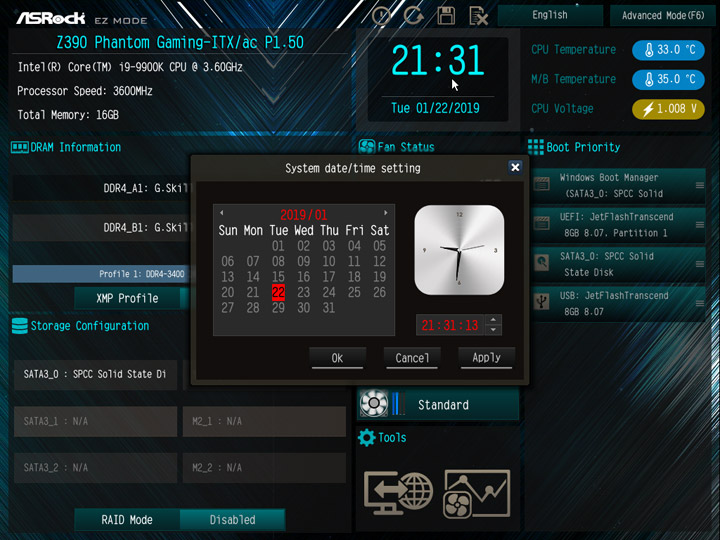Click the discard changes document icon

(x=478, y=16)
